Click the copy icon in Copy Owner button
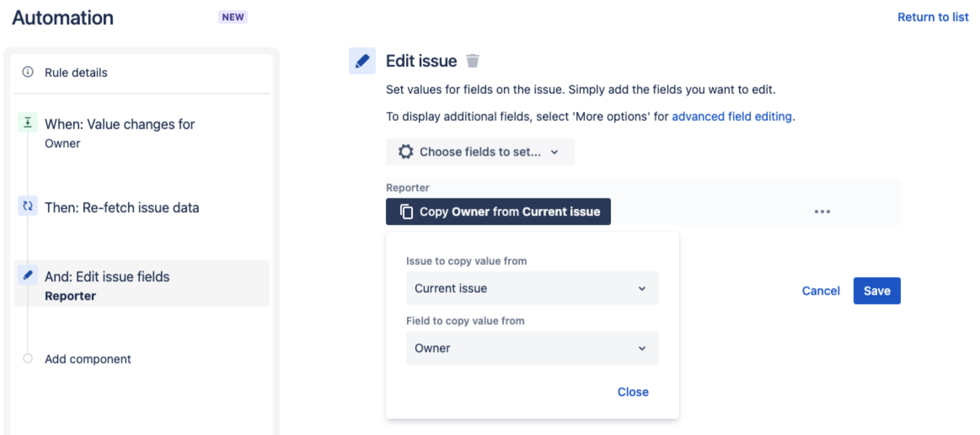 (406, 212)
